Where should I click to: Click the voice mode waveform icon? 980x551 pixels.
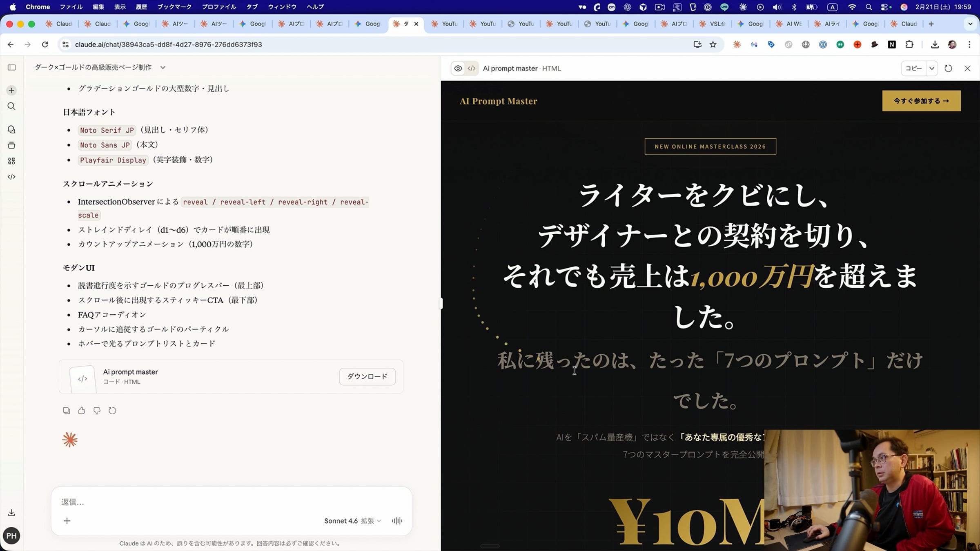click(397, 521)
